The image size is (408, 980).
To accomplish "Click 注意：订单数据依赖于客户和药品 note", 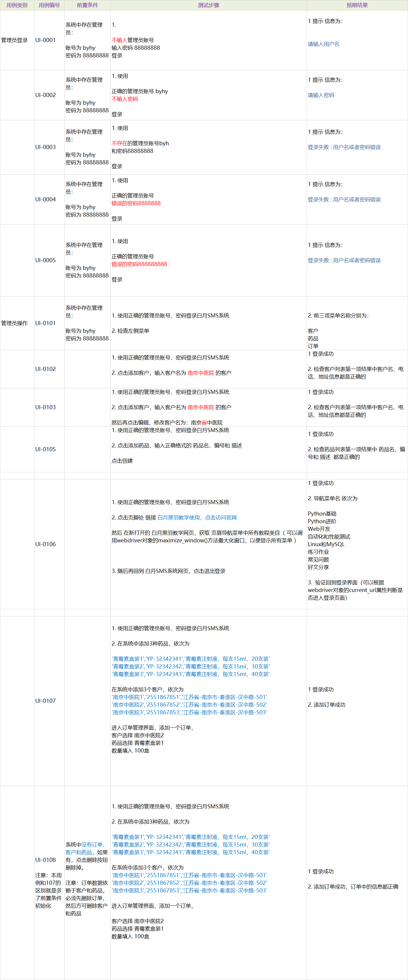I will click(x=87, y=898).
